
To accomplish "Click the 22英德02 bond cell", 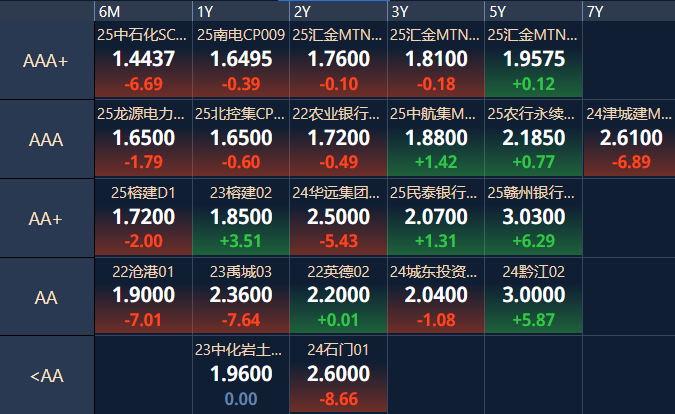I will (x=338, y=296).
